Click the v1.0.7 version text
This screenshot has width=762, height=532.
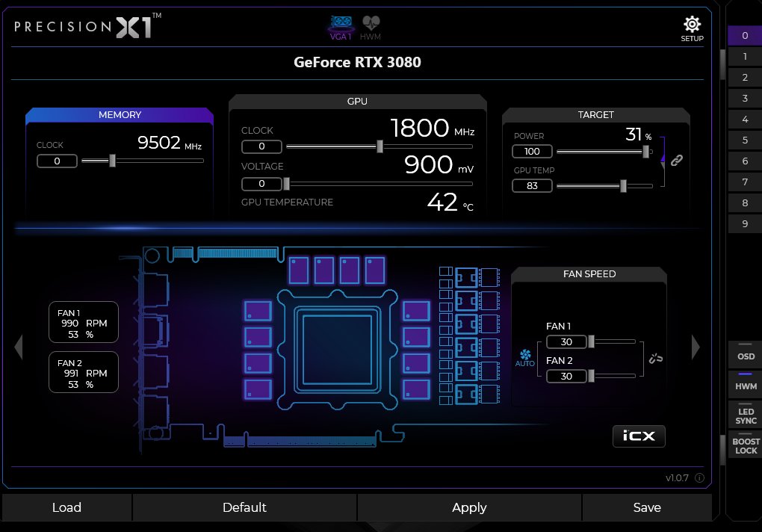coord(677,477)
